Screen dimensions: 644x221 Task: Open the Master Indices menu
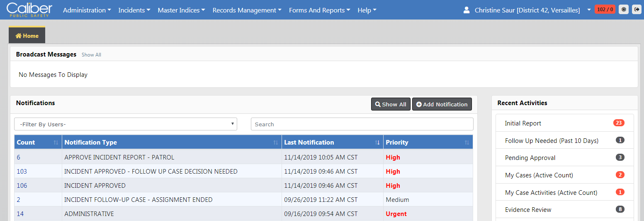pos(181,10)
